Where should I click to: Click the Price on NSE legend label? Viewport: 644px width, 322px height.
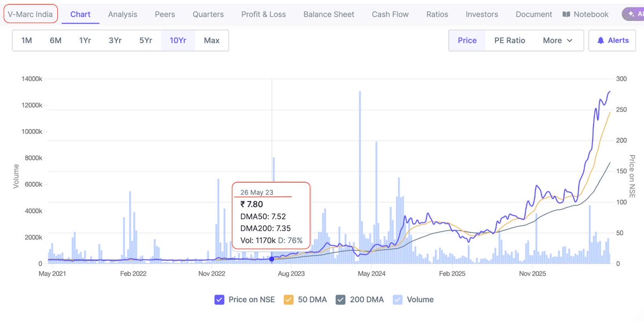[252, 299]
